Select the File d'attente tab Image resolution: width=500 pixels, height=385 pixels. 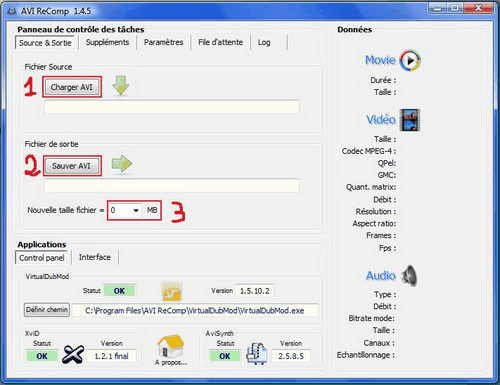[x=220, y=42]
